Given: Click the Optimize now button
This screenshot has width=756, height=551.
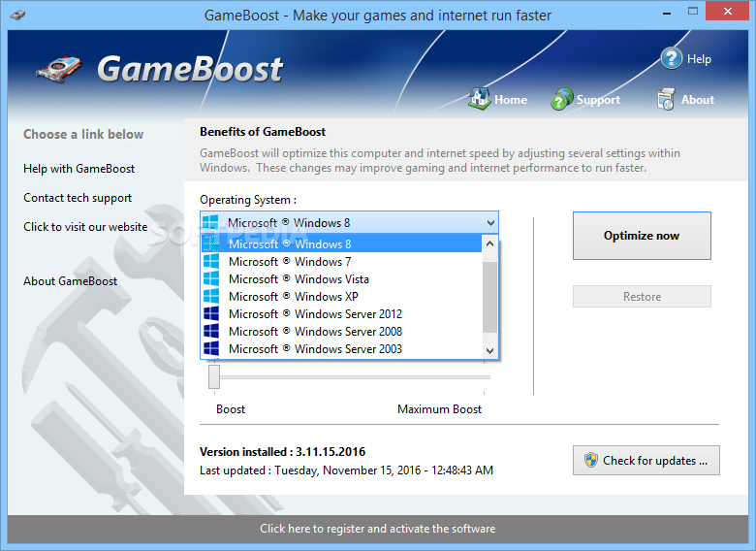Looking at the screenshot, I should tap(642, 236).
